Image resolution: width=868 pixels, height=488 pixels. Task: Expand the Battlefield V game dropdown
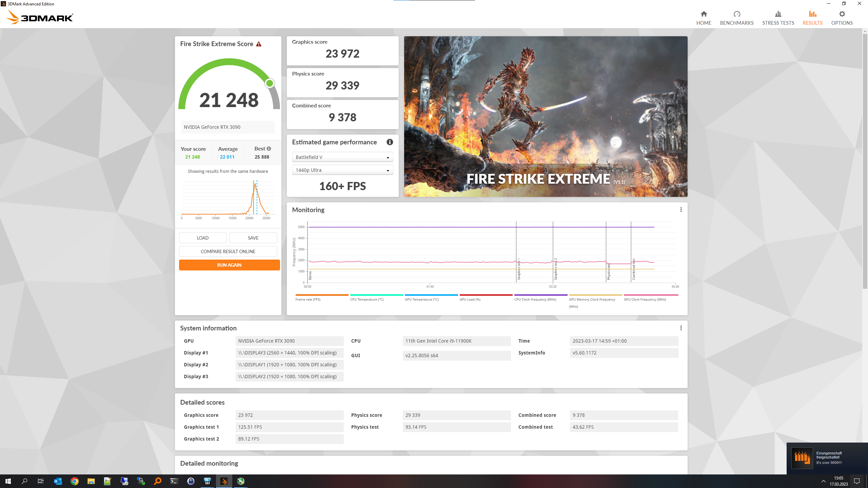click(342, 157)
